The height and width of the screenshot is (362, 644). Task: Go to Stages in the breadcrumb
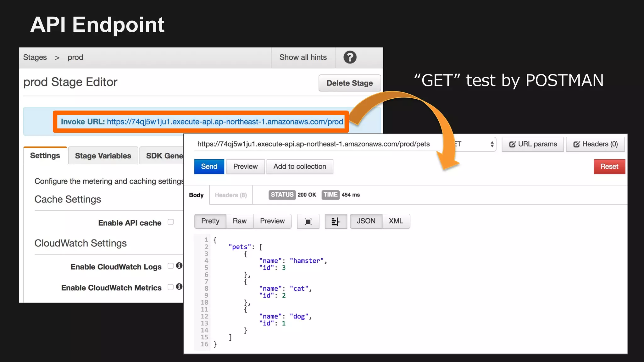pyautogui.click(x=35, y=57)
